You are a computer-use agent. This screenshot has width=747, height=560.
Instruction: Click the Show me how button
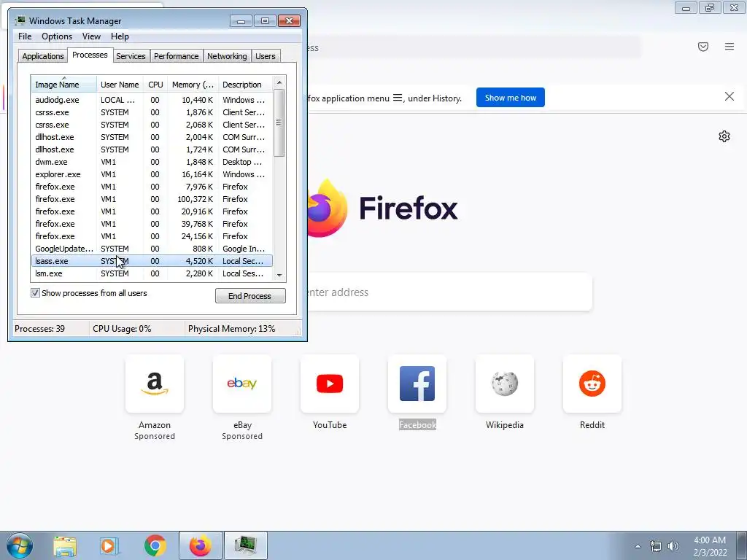click(510, 98)
